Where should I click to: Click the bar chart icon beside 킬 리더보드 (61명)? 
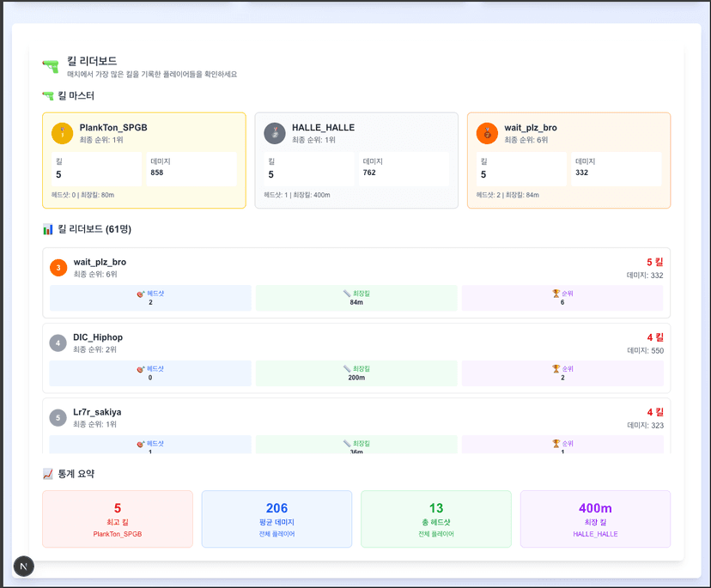(48, 229)
